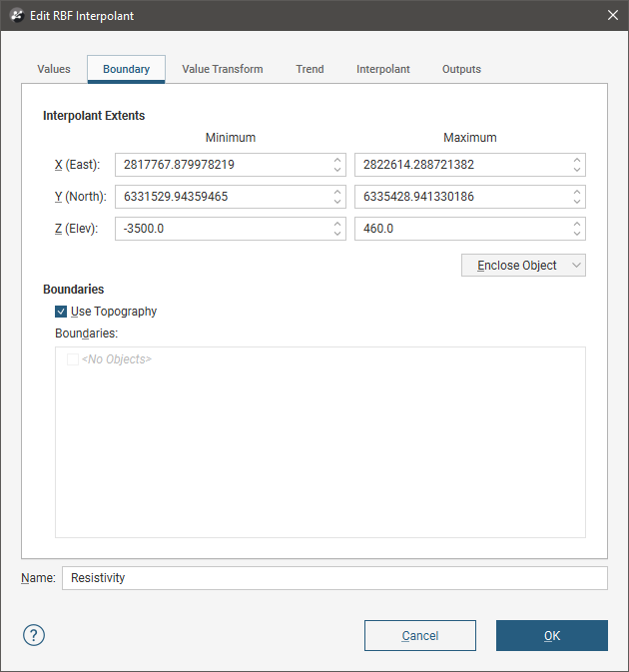Decrease the X (East) maximum value
This screenshot has width=629, height=672.
[577, 170]
